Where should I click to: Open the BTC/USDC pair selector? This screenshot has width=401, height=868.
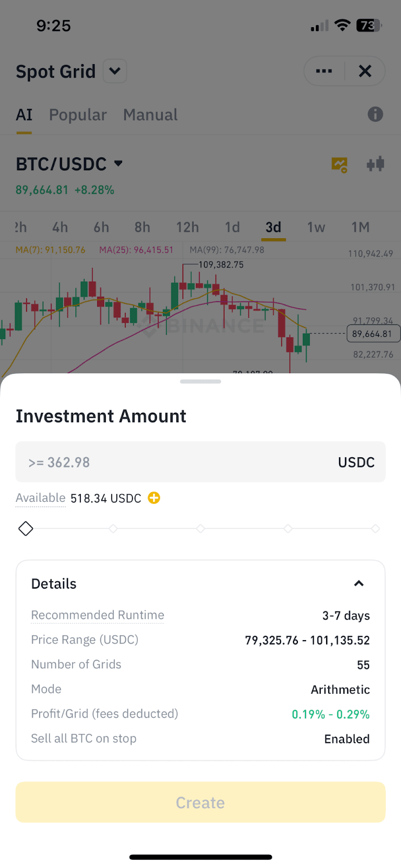point(69,164)
